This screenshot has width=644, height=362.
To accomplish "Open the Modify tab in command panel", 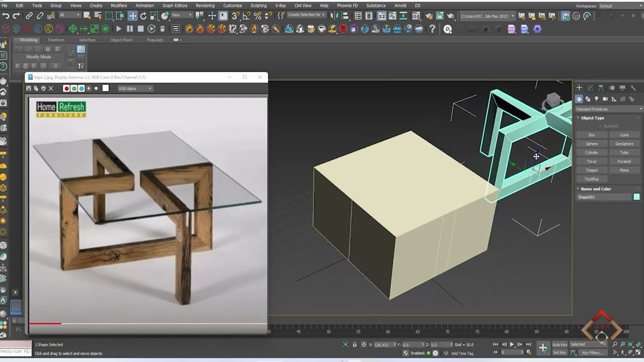I will [x=590, y=87].
